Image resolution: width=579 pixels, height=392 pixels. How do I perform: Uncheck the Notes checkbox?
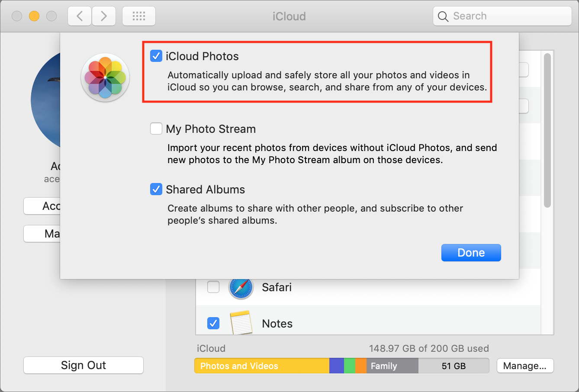pyautogui.click(x=213, y=323)
